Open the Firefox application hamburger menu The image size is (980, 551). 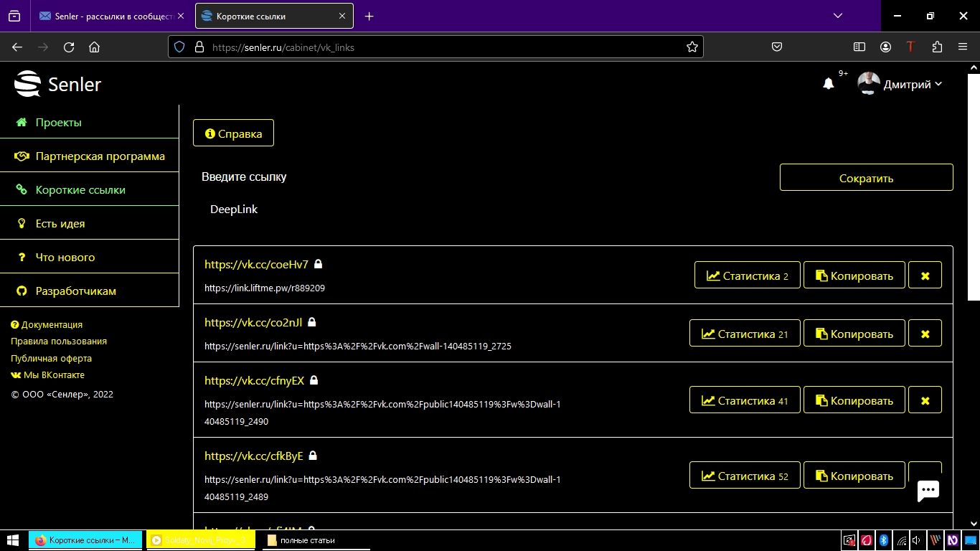(963, 47)
